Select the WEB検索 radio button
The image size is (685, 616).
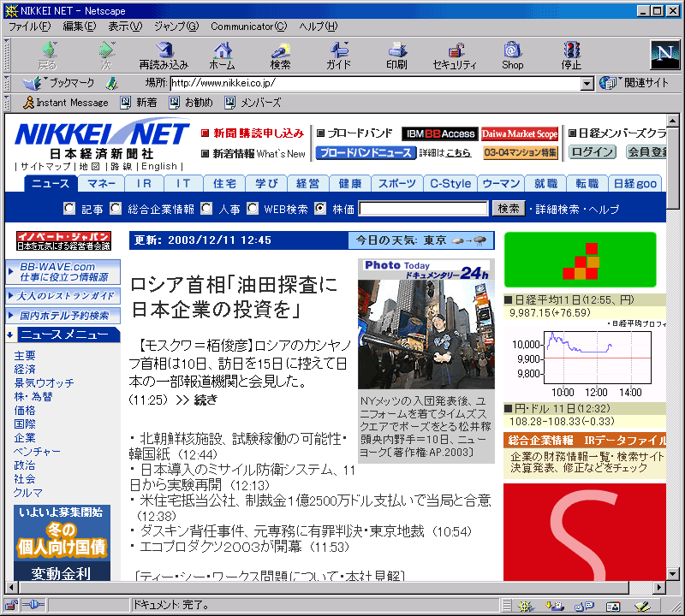(x=252, y=208)
